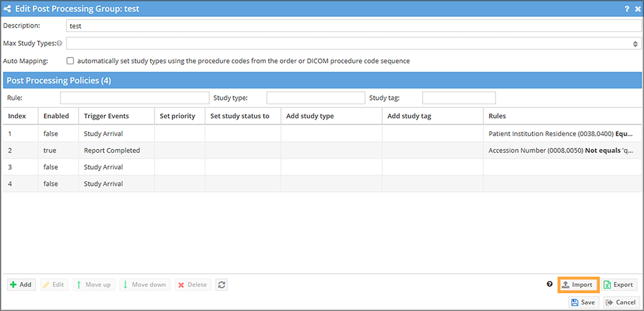Sort by the Index column header
644x311 pixels.
click(x=17, y=116)
